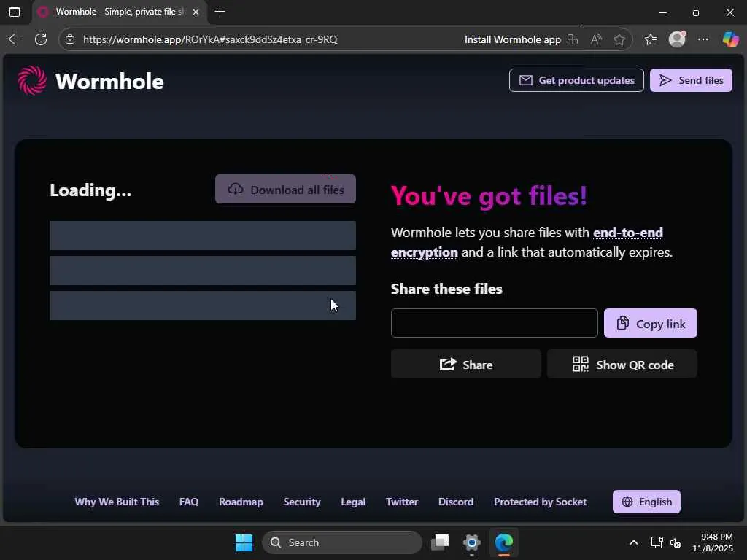Open the Legal footer link
747x560 pixels.
(353, 502)
